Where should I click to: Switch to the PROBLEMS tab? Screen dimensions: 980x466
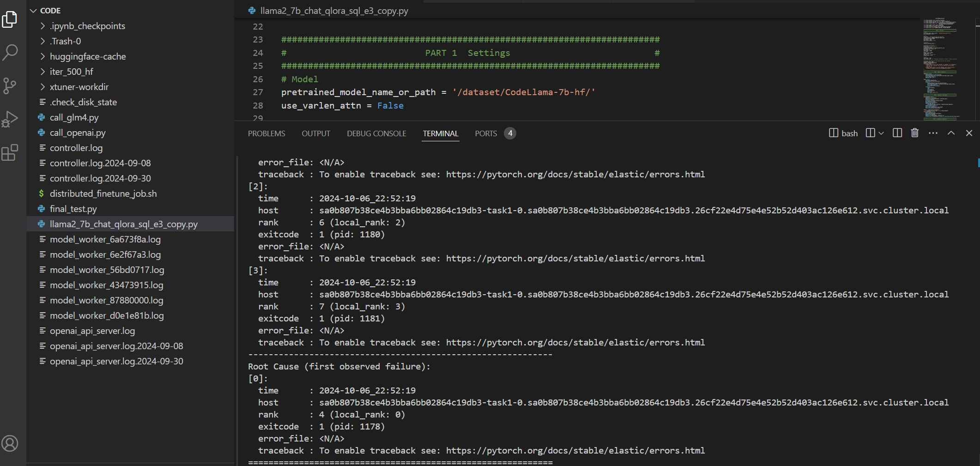(x=266, y=133)
